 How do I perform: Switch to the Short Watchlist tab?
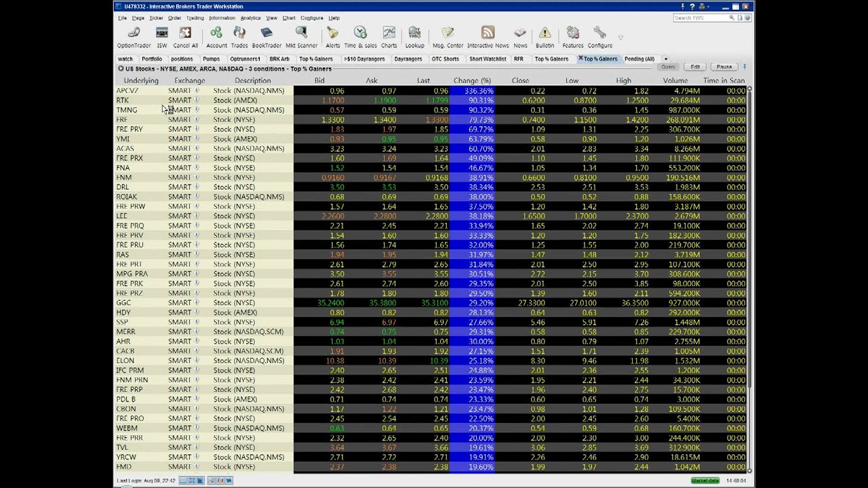(488, 59)
